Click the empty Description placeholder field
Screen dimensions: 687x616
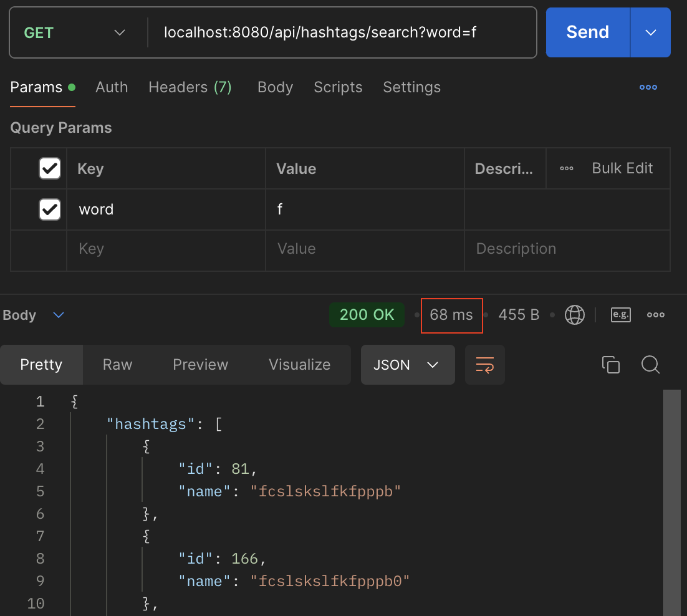567,249
